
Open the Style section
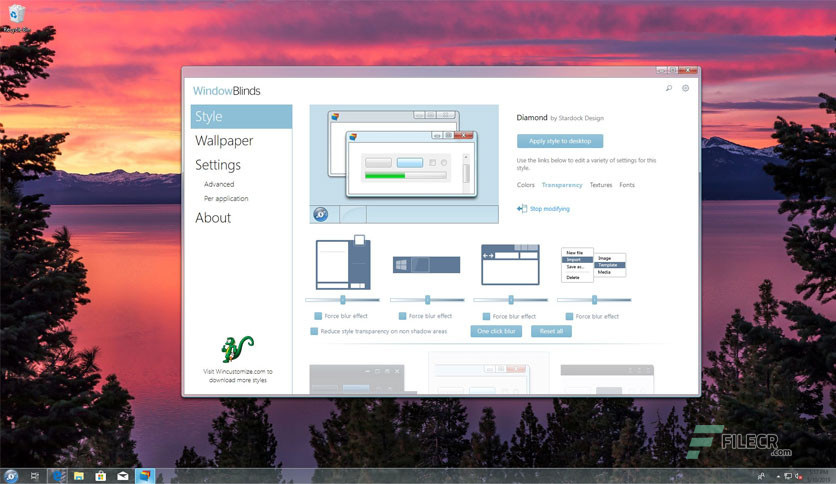pos(241,116)
